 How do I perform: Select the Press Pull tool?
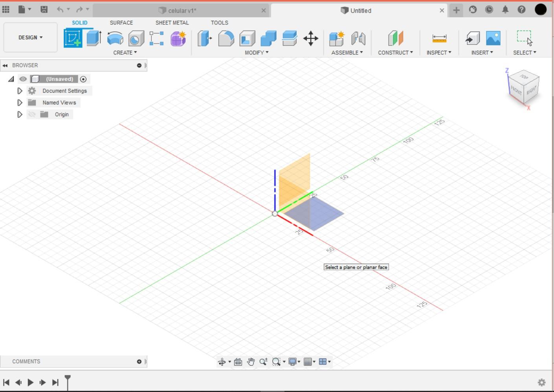(204, 38)
